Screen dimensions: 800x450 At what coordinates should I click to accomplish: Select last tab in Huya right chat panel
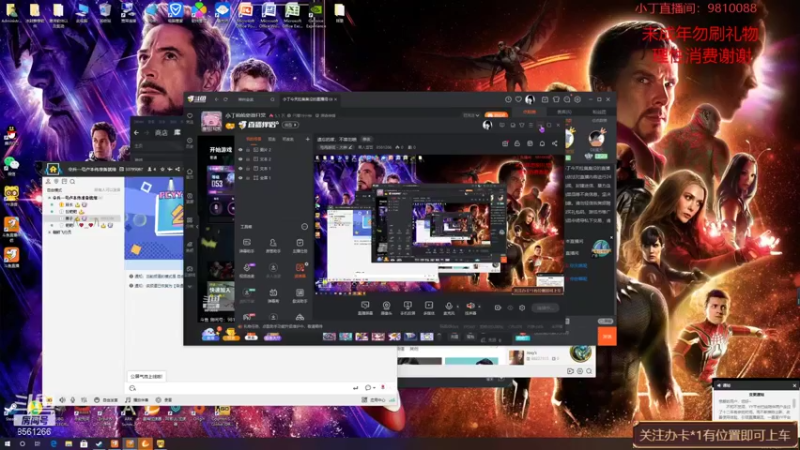[x=599, y=112]
